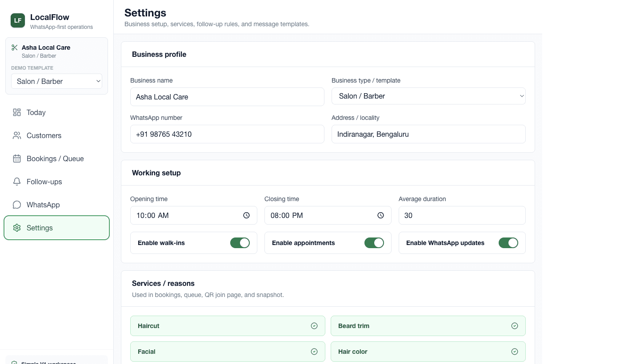Click the Business name input field
Image resolution: width=640 pixels, height=364 pixels.
[x=227, y=97]
